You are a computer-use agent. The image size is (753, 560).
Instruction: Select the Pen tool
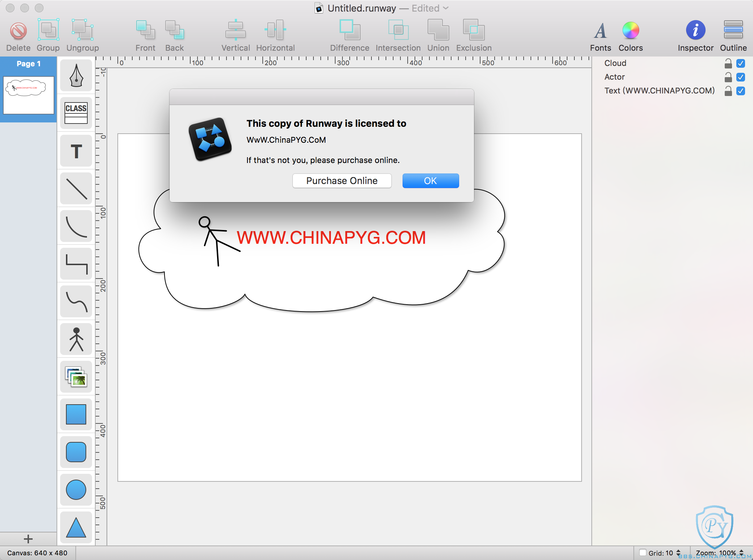point(76,76)
